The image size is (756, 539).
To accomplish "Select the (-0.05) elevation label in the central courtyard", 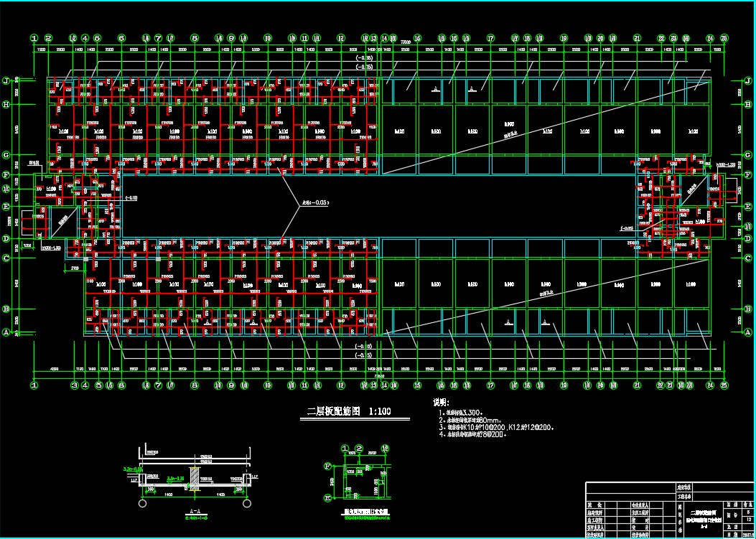I will coord(316,203).
